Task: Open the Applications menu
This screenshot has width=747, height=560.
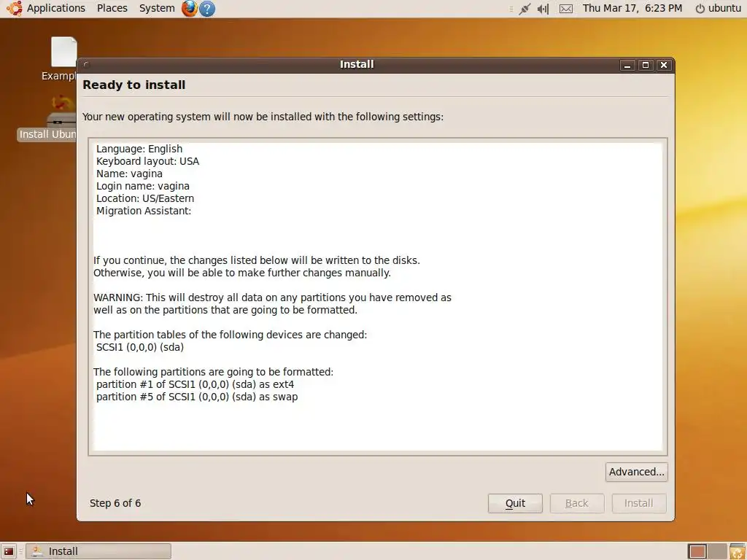Action: (x=55, y=8)
